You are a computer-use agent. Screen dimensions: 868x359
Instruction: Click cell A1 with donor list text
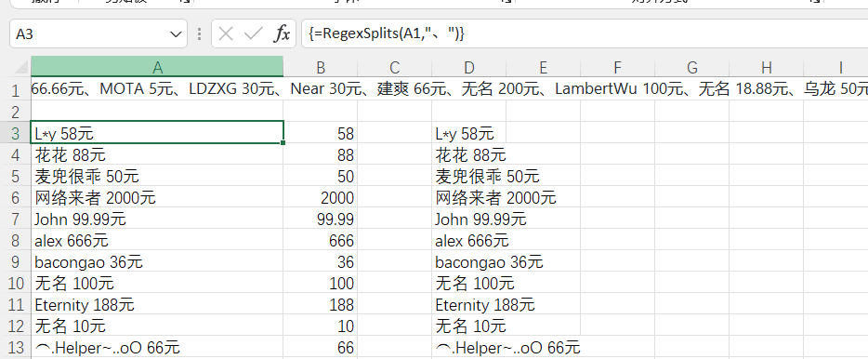click(x=157, y=89)
